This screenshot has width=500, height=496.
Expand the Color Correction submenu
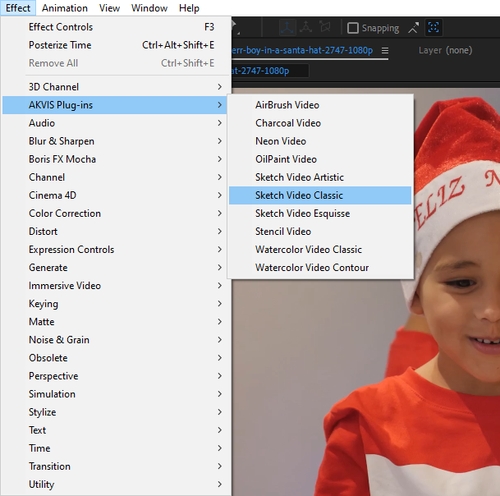coord(115,213)
